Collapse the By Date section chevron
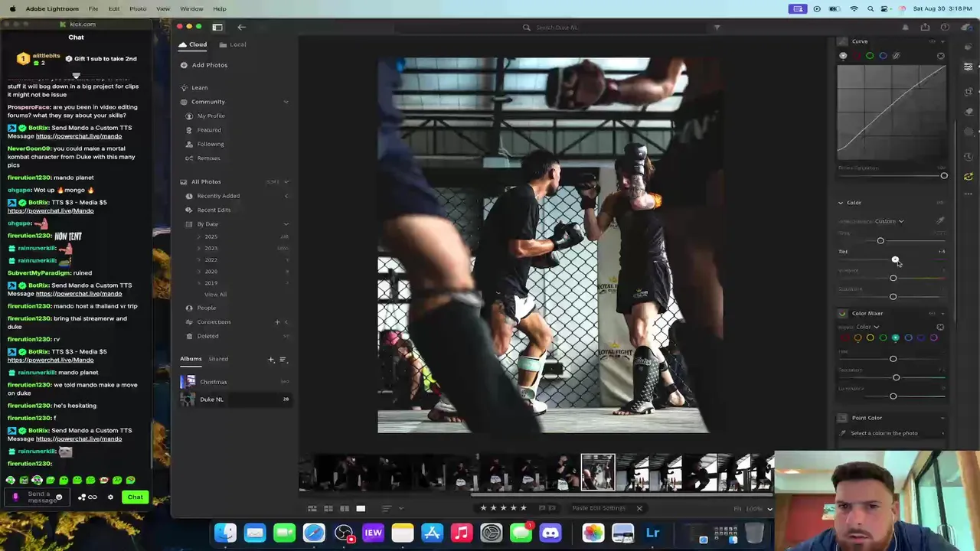 point(286,224)
